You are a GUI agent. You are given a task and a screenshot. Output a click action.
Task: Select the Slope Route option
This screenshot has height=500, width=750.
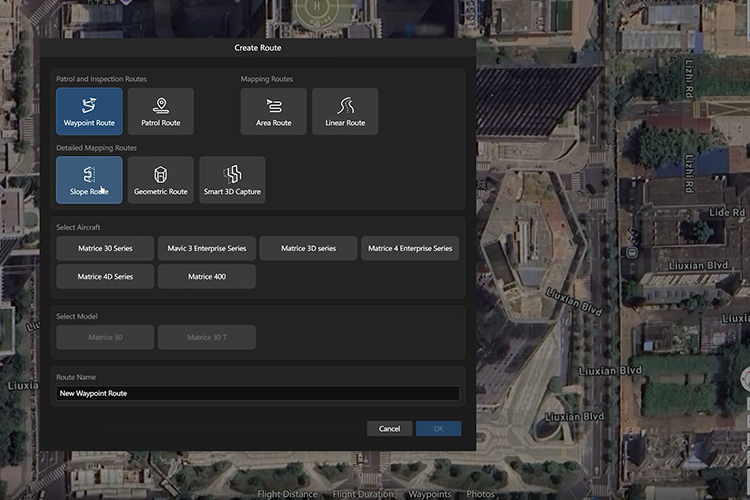click(x=89, y=180)
